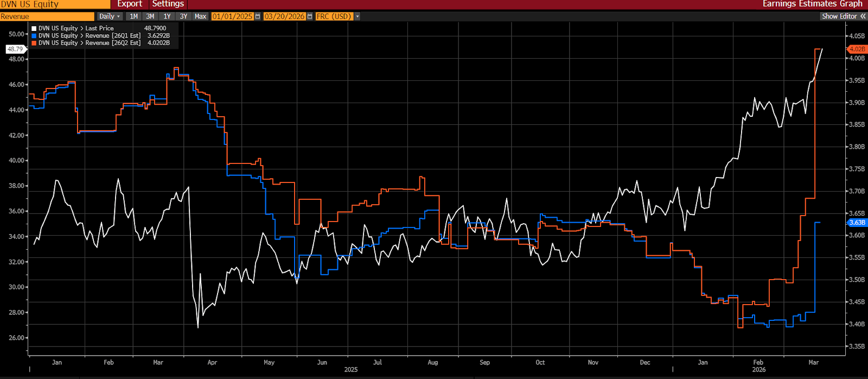This screenshot has width=868, height=379.
Task: Toggle the blue Revenue 26Q1 Est legend series
Action: [x=34, y=36]
